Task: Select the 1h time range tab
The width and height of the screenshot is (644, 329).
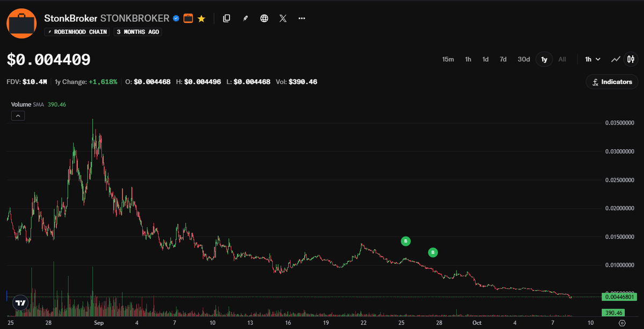Action: [x=468, y=59]
